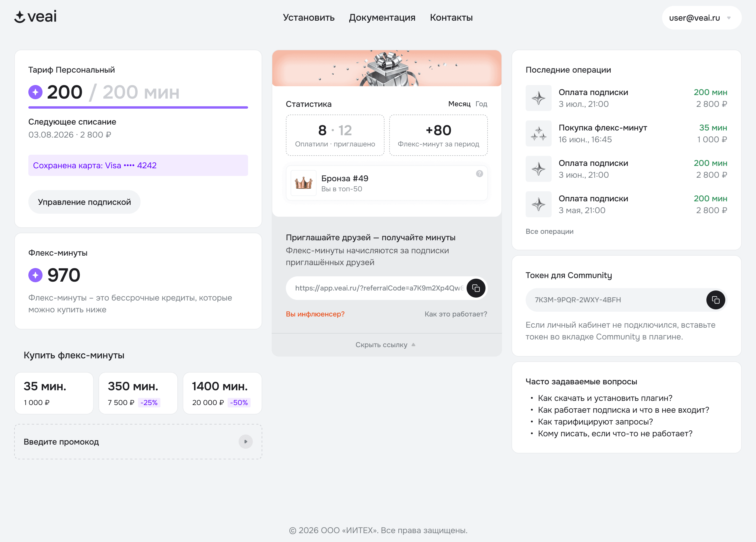Click the Управление подпиской button
756x542 pixels.
coord(84,202)
